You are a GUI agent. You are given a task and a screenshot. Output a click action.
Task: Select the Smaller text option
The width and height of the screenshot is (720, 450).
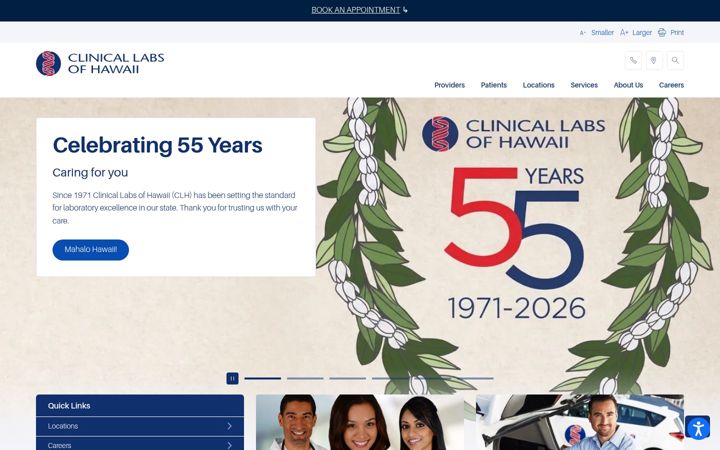[x=602, y=33]
